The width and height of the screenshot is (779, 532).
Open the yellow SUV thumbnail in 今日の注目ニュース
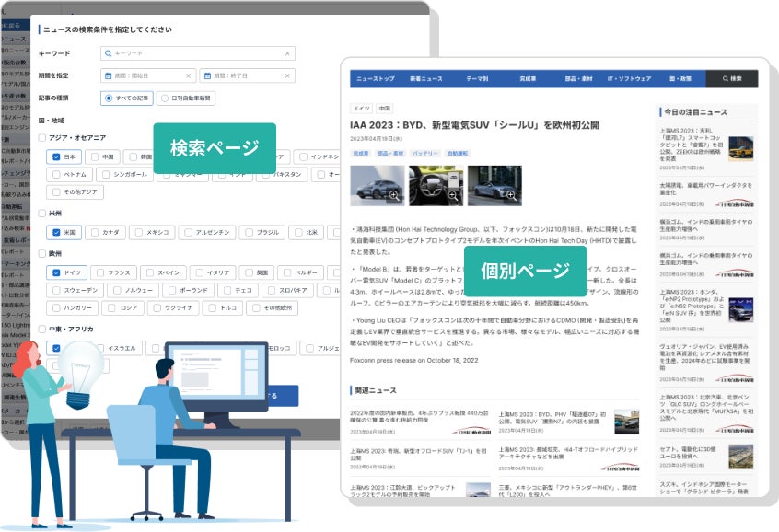tap(740, 148)
